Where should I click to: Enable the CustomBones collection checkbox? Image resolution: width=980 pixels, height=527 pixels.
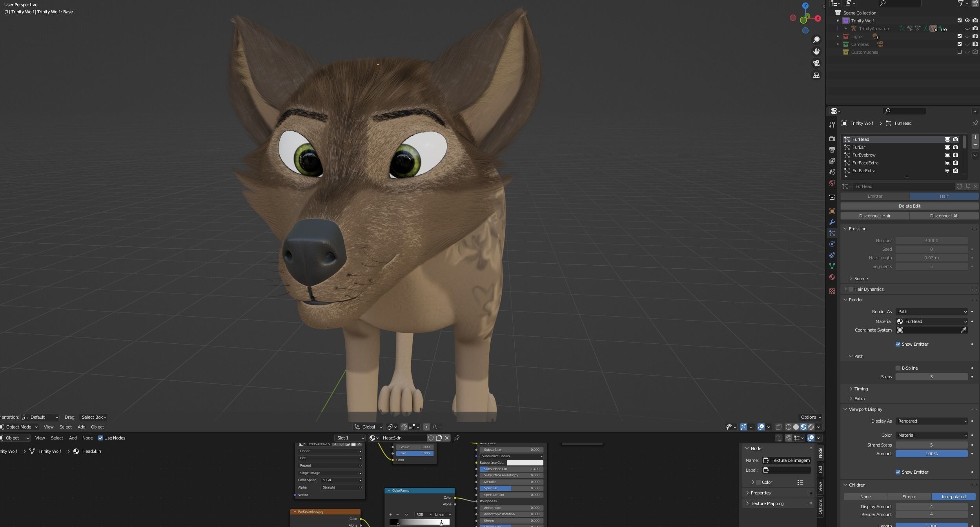[960, 52]
